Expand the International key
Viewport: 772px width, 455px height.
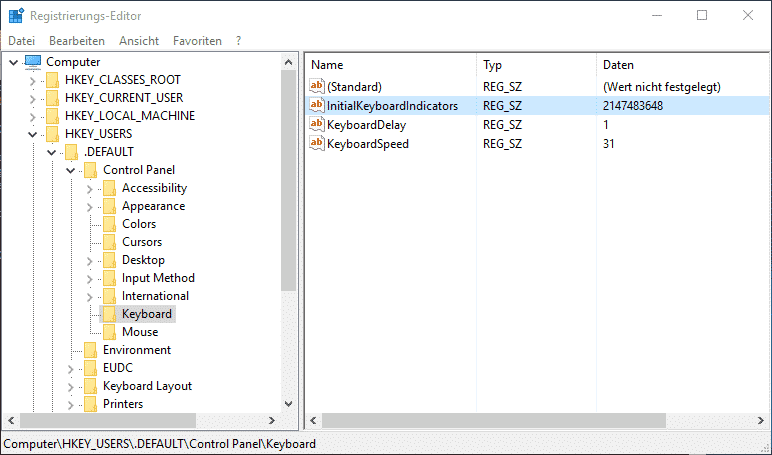(90, 296)
